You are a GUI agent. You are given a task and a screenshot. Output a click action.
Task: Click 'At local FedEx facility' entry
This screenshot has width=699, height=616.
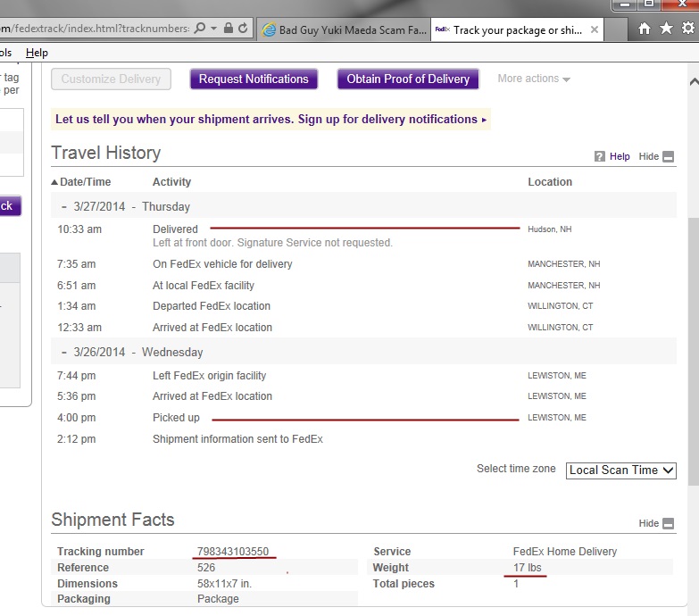204,286
